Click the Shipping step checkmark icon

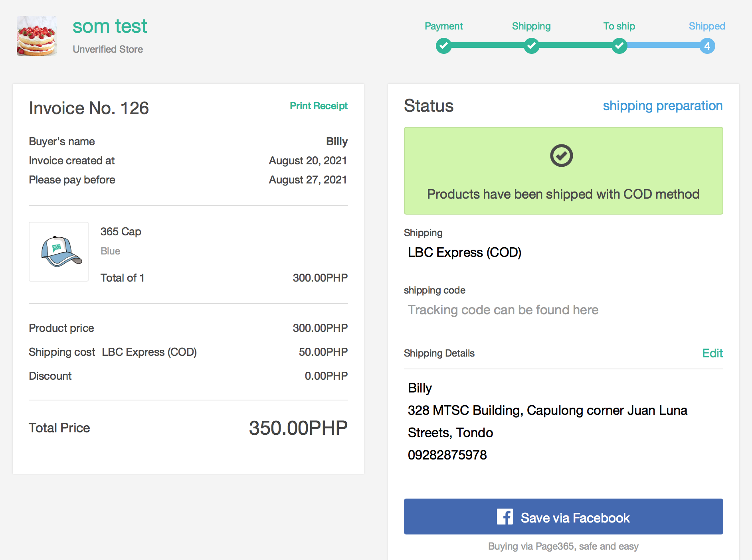(531, 46)
